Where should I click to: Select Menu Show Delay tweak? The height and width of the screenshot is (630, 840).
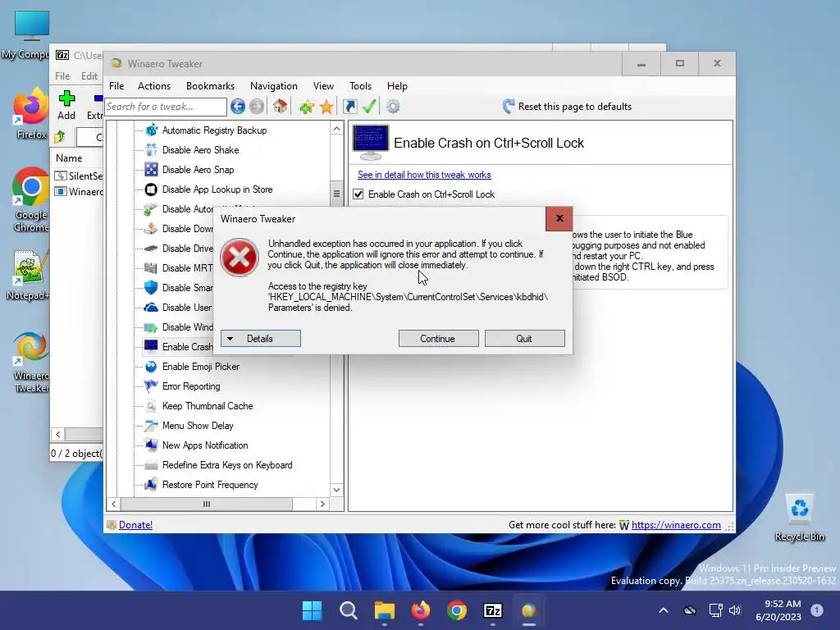(198, 426)
